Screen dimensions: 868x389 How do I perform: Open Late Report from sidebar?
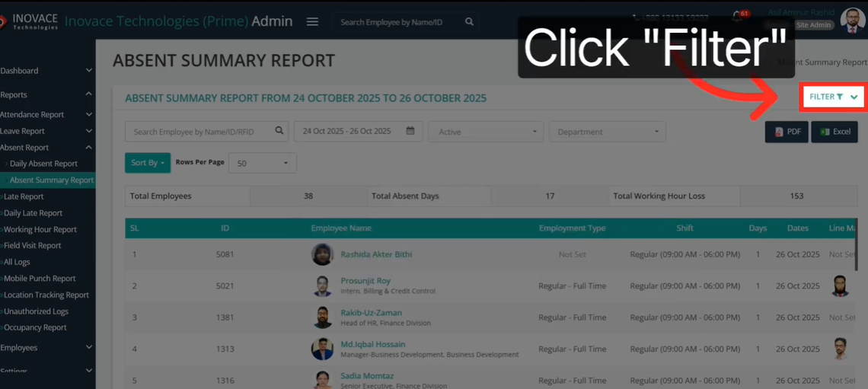tap(24, 196)
